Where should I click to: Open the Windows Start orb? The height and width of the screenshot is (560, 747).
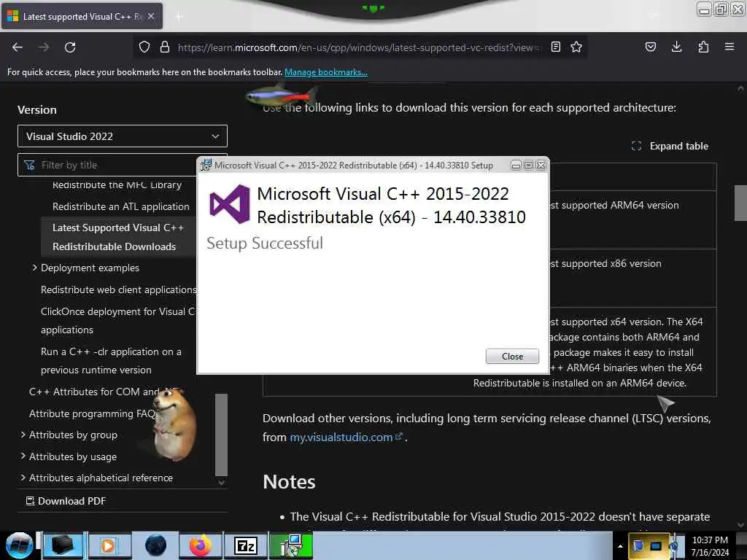(19, 545)
